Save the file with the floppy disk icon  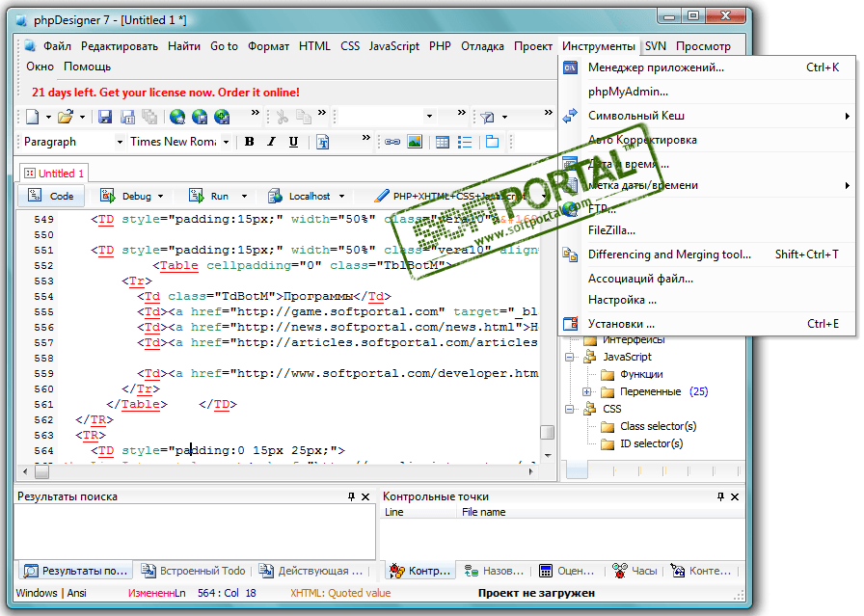[x=105, y=117]
